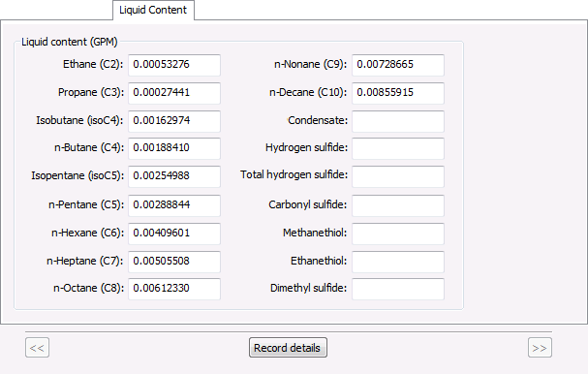
Task: Click the Dimethyl sulfide input box
Action: 398,289
